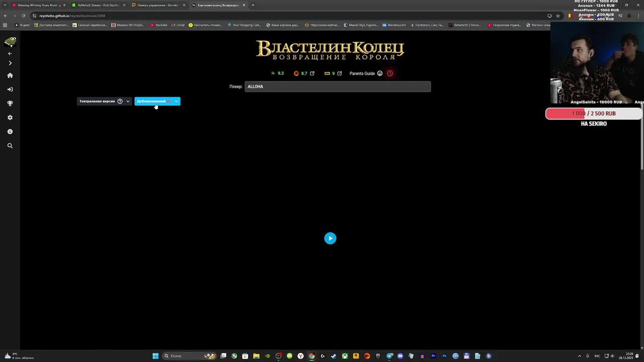The image size is (644, 362).
Task: Open the login icon in sidebar
Action: [10, 89]
